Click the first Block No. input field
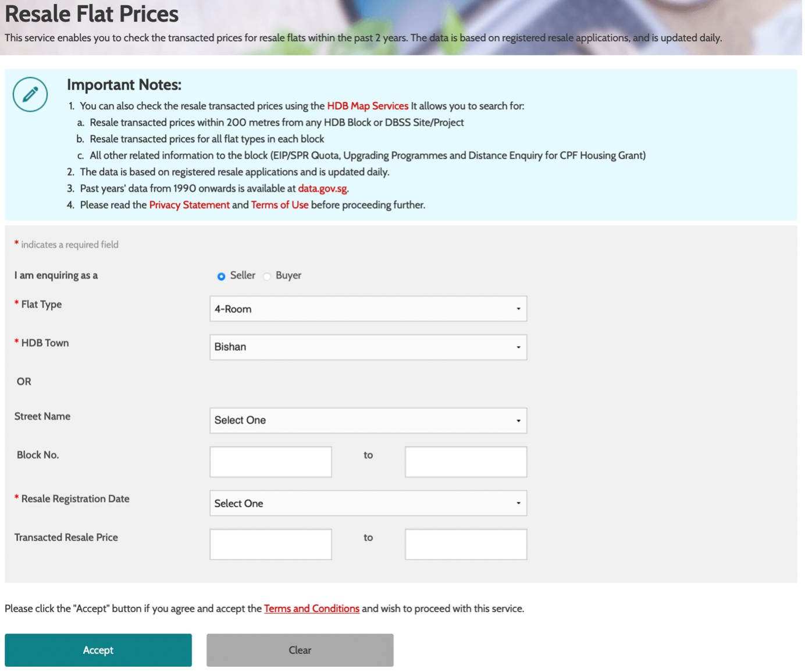Screen dimensions: 805x672 [x=270, y=462]
